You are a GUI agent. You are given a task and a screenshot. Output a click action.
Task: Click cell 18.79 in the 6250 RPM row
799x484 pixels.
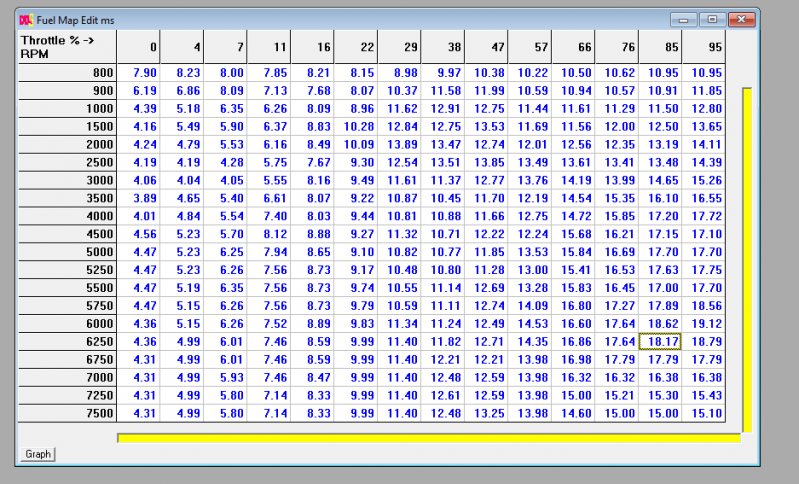704,341
